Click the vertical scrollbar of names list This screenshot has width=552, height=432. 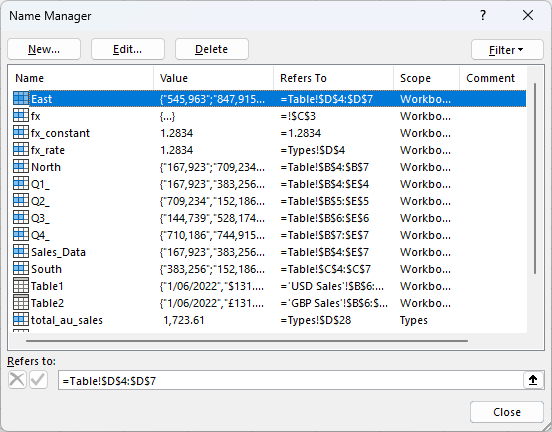[535, 178]
